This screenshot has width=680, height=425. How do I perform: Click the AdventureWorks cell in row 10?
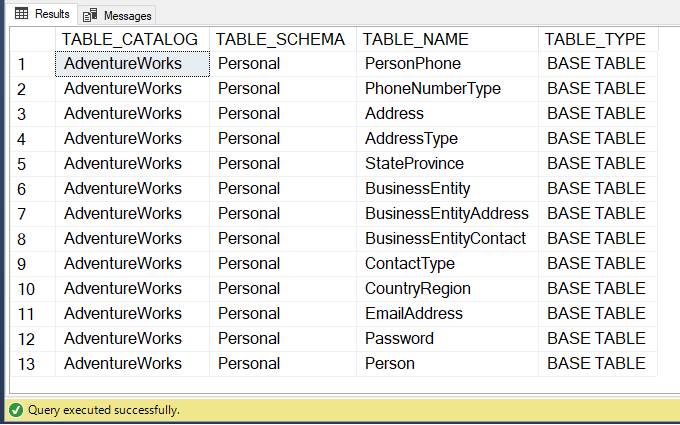tap(132, 289)
